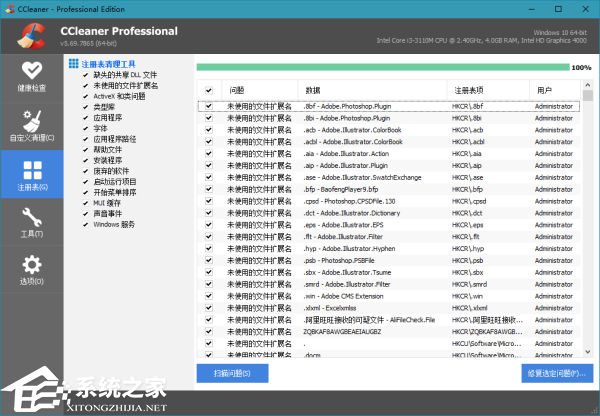Toggle select-all checkbox in table header

(209, 90)
